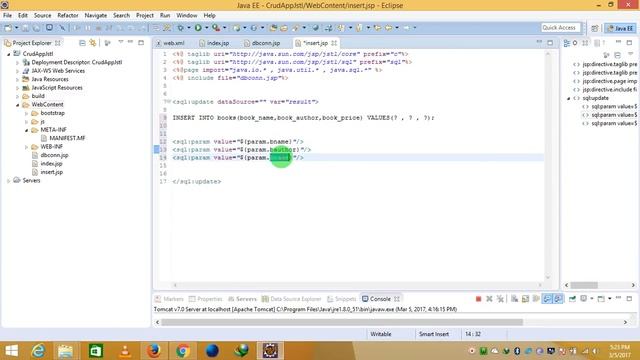
Task: Open the Navigate menu
Action: [96, 16]
